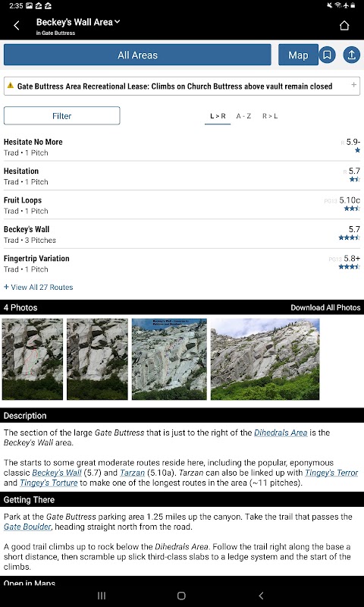Open the Filter button

point(62,116)
